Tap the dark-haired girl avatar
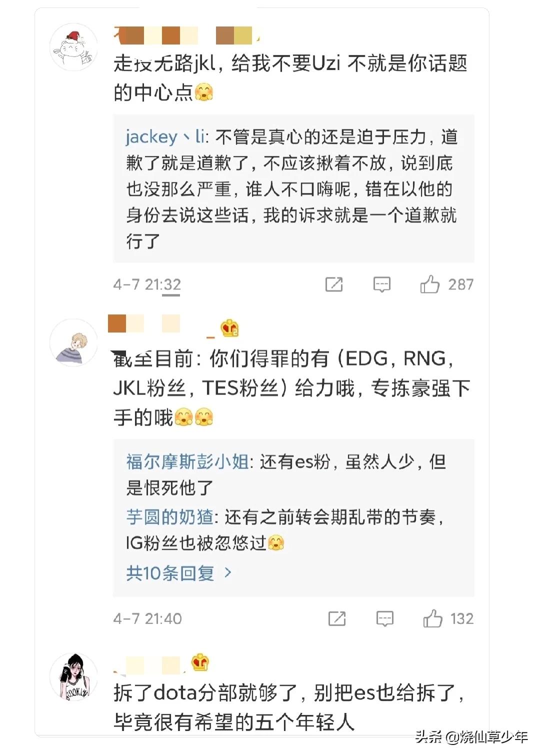 [74, 676]
